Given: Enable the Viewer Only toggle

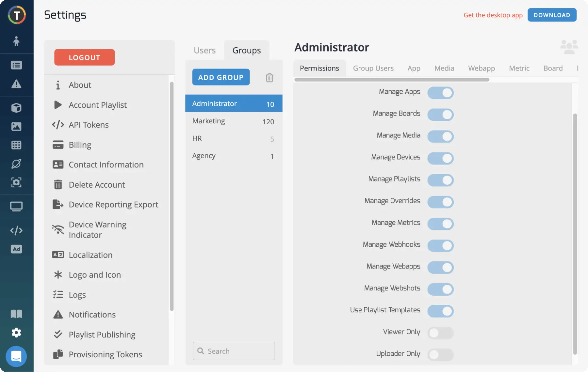Looking at the screenshot, I should click(x=440, y=333).
